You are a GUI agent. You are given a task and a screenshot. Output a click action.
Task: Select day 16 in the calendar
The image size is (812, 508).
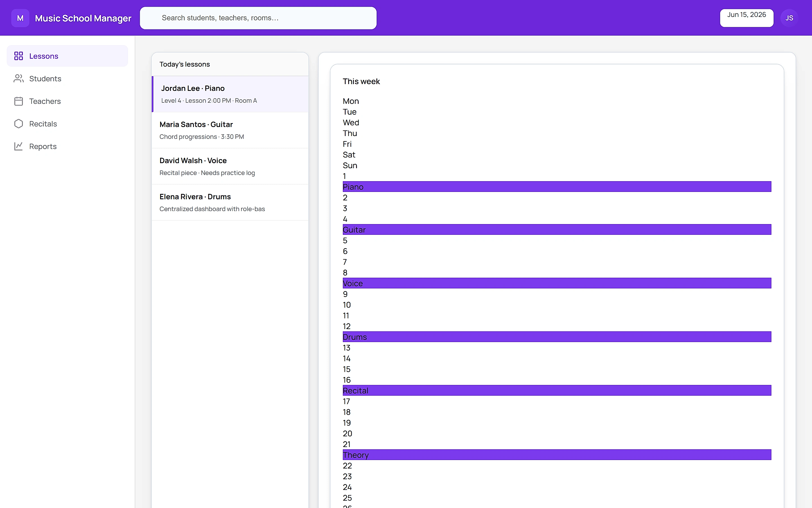pos(346,380)
